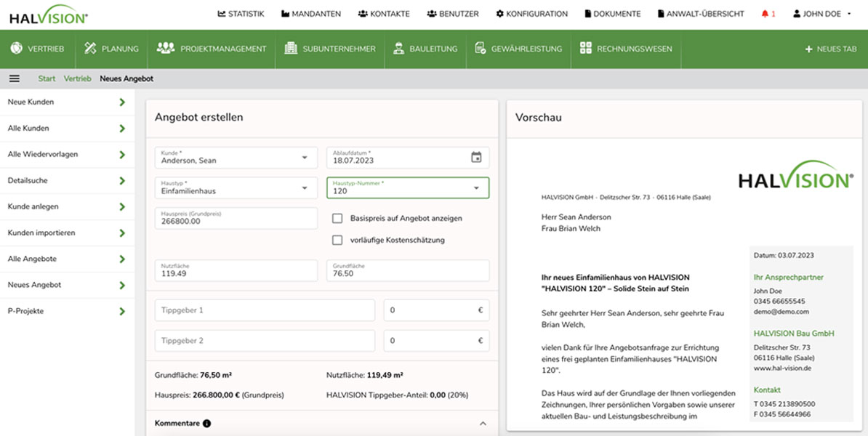Click "Datum: 03.07.2023" in the preview

pos(784,256)
